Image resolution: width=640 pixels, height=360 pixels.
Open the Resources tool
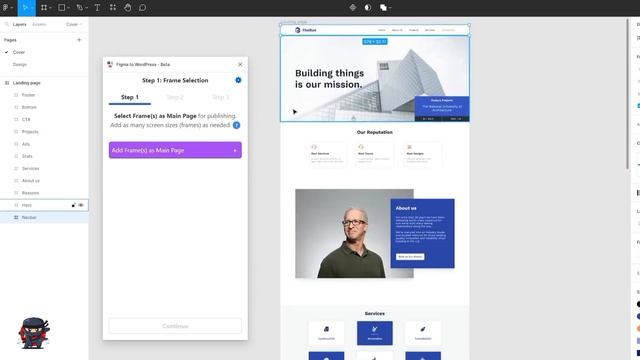coord(113,7)
